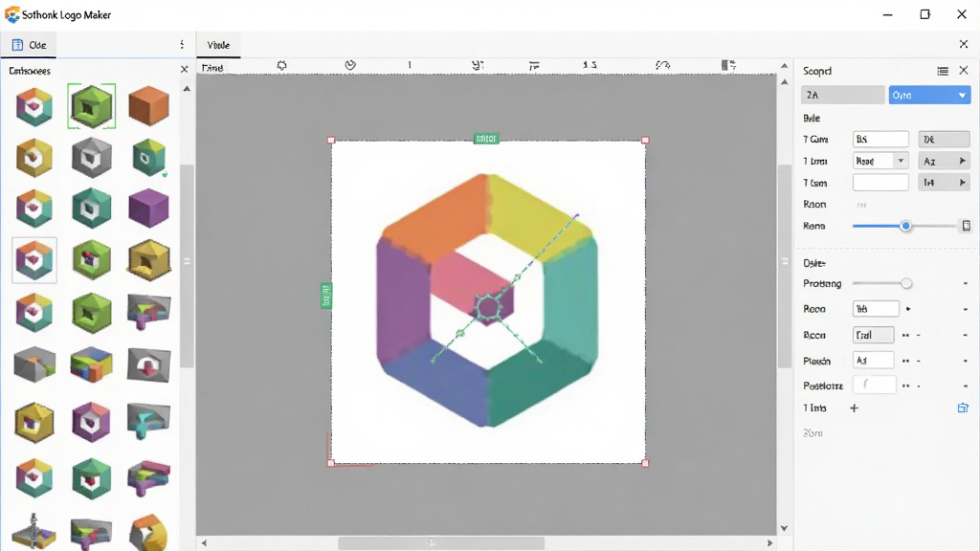The image size is (980, 551).
Task: Click the top-left corner handle of the canvas selection
Action: (331, 141)
